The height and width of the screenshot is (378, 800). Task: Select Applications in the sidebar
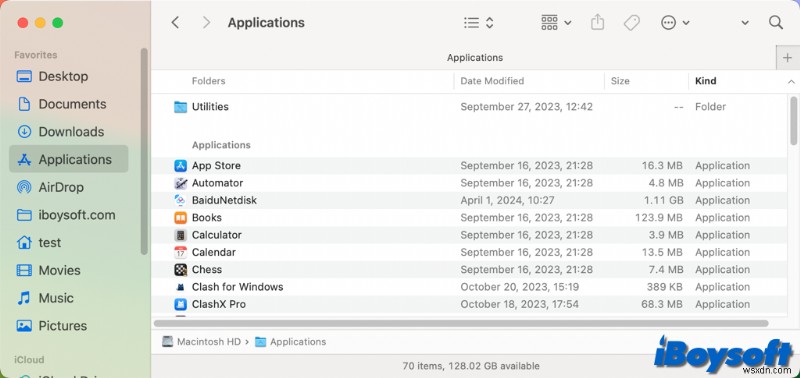[68, 159]
